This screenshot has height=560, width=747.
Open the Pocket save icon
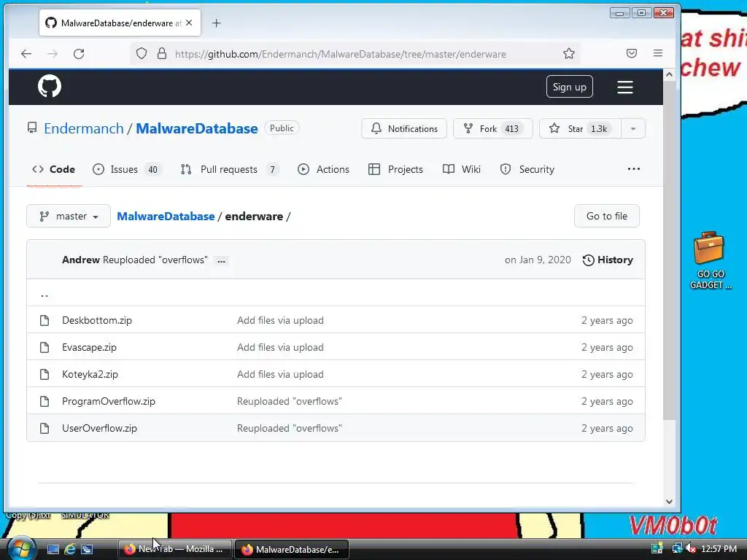(631, 53)
